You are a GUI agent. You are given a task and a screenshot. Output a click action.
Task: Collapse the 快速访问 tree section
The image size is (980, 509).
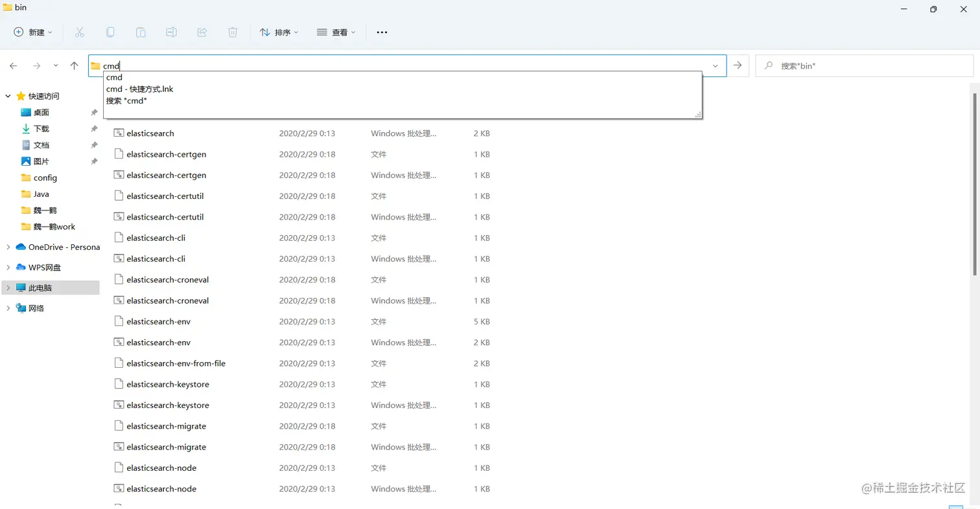pos(8,96)
